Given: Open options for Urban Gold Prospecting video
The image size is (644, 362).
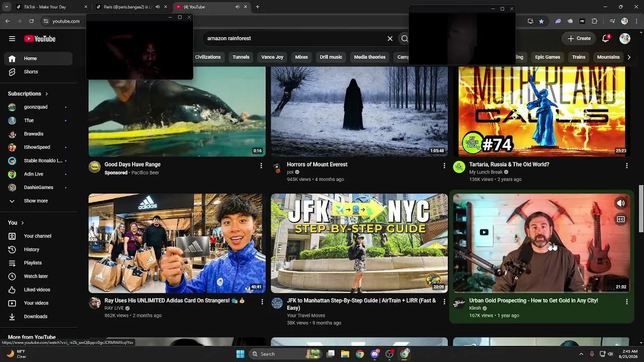Looking at the screenshot, I should tap(626, 302).
